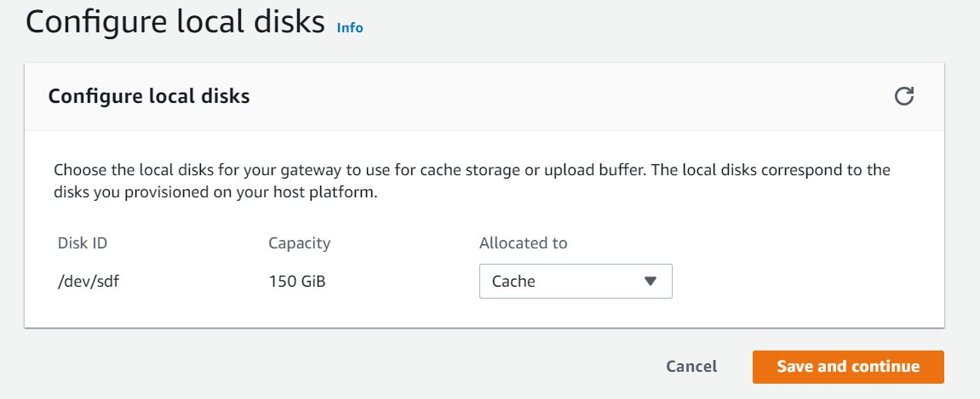
Task: Click the Capacity column header
Action: [x=300, y=243]
